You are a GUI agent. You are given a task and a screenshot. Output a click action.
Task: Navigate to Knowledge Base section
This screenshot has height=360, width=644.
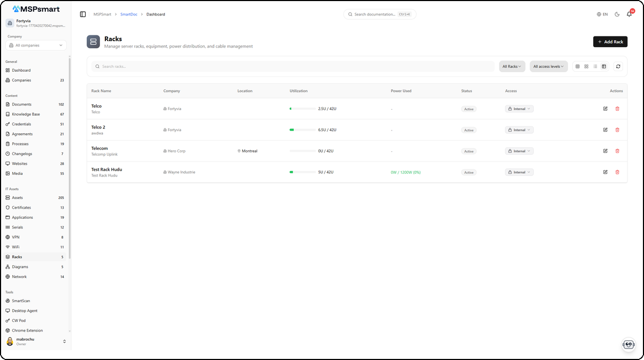(x=25, y=114)
